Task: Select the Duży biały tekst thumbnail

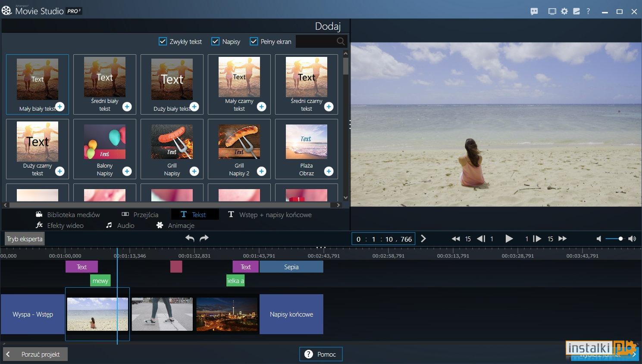Action: pos(172,79)
